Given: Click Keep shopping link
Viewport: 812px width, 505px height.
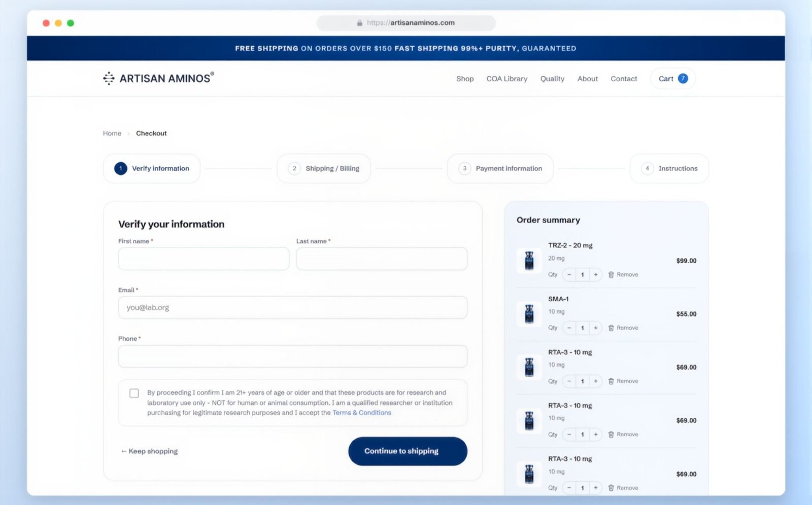Looking at the screenshot, I should tap(149, 451).
